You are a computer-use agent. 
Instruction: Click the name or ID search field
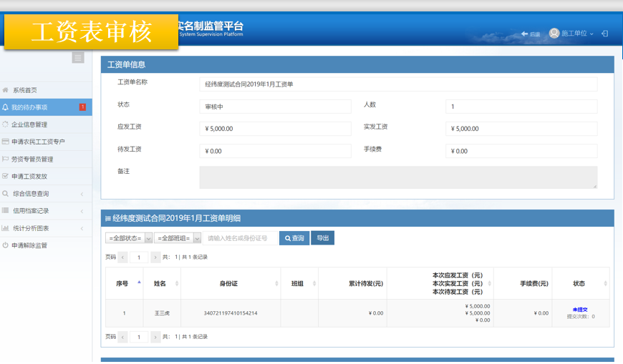[x=240, y=238]
